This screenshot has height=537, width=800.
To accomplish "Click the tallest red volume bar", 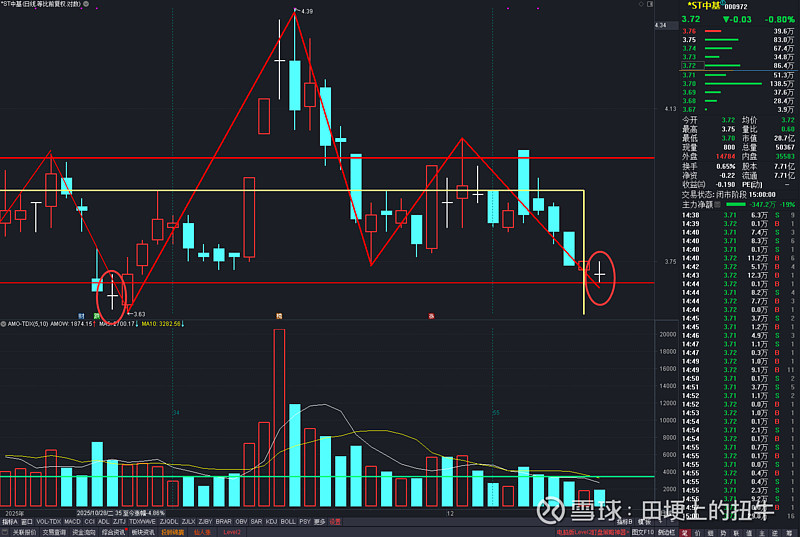I will coord(279,418).
